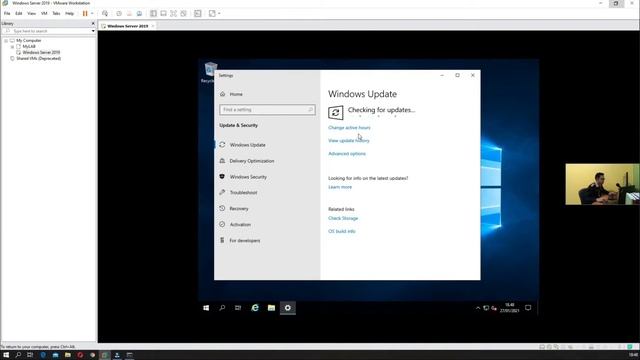Expand the MyLAB tree node

click(12, 47)
